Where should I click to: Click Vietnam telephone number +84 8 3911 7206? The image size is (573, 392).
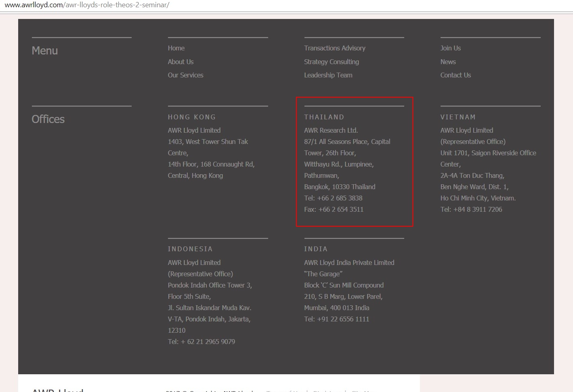pyautogui.click(x=477, y=209)
